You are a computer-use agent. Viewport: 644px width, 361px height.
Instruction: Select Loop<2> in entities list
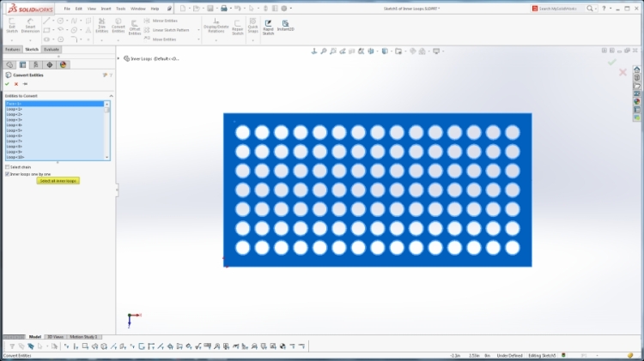pyautogui.click(x=55, y=114)
